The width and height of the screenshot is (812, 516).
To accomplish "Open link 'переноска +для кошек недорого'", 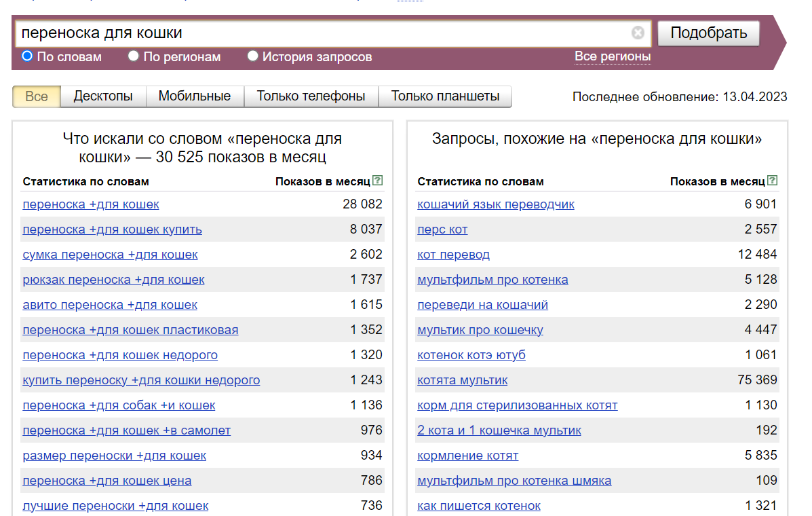I will (120, 355).
